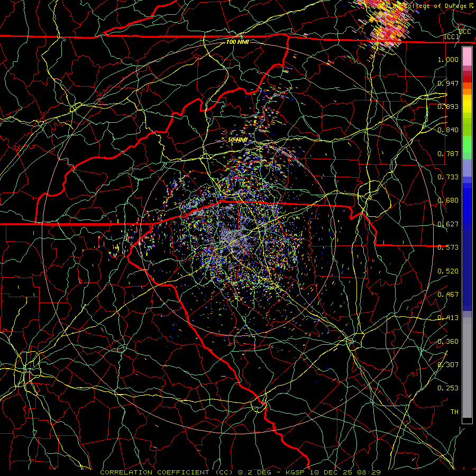The image size is (476, 476).
Task: Click the TH threshold label
Action: pos(454,412)
